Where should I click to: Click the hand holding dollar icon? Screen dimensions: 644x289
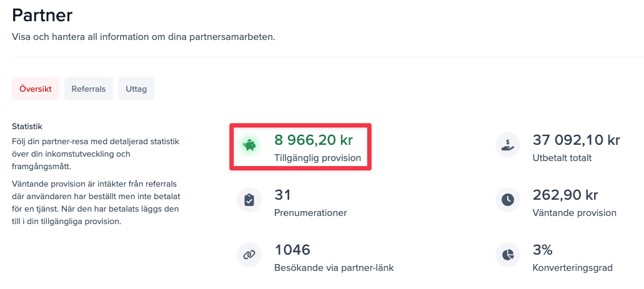click(507, 145)
